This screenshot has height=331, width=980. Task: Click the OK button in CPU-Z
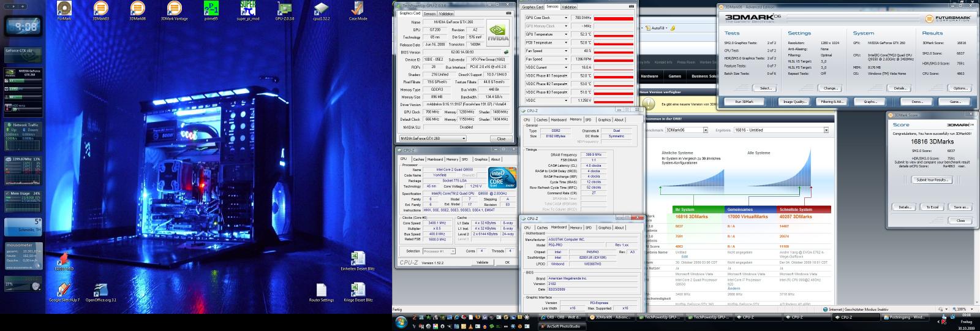point(506,262)
